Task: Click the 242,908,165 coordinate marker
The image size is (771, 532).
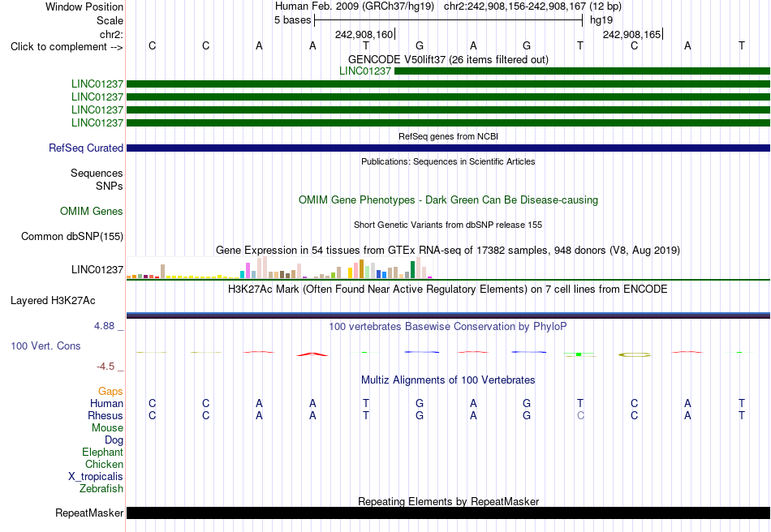Action: (632, 34)
